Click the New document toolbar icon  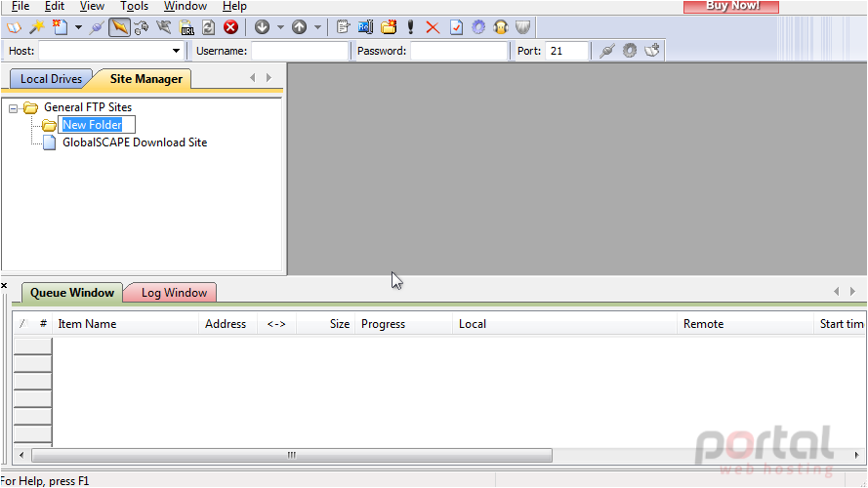(x=60, y=27)
